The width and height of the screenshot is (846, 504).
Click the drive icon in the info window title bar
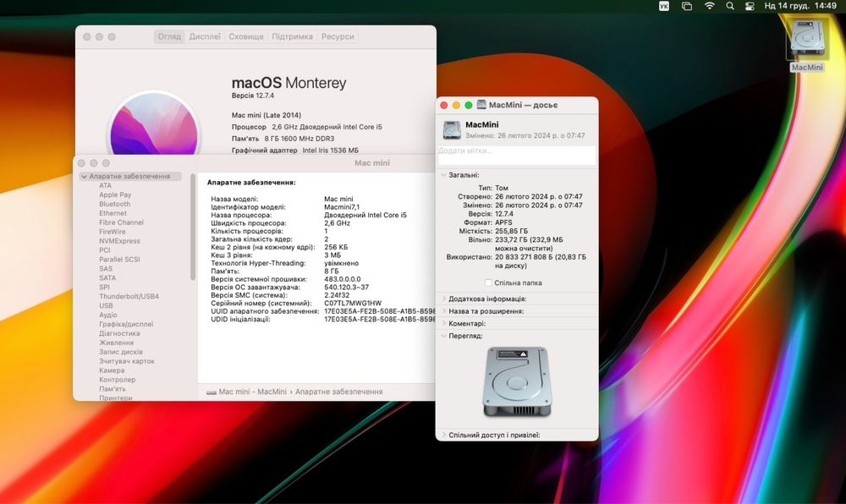coord(481,105)
